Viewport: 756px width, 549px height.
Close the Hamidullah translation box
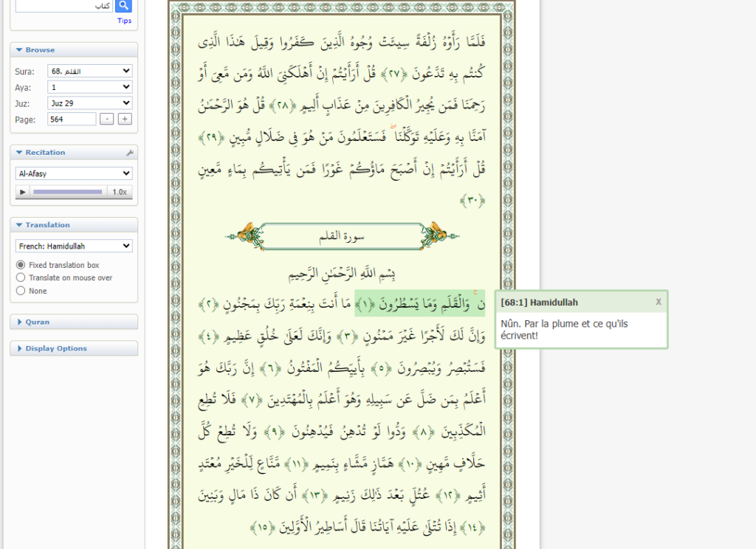pyautogui.click(x=658, y=302)
